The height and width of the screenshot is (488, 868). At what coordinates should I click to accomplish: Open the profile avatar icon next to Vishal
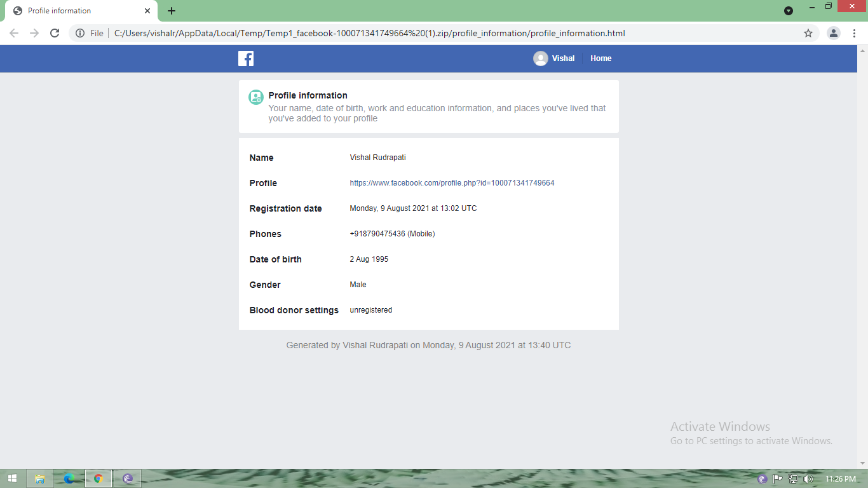[540, 58]
